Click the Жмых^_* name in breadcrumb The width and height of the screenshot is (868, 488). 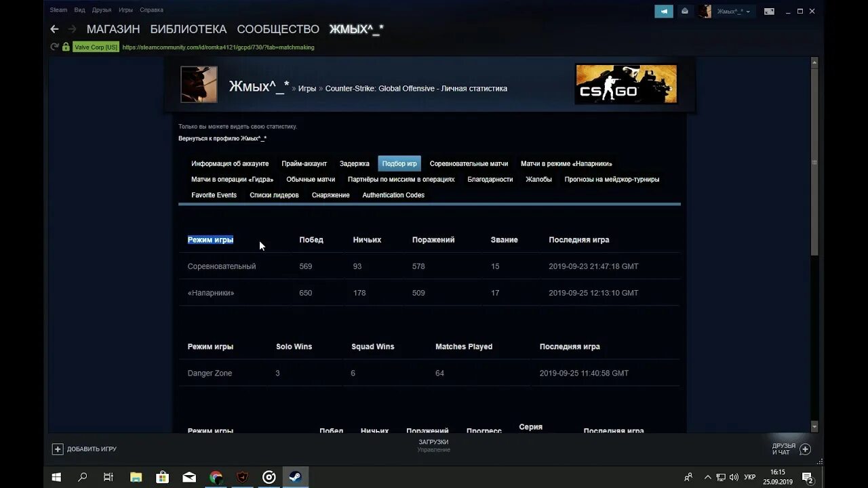pyautogui.click(x=259, y=86)
